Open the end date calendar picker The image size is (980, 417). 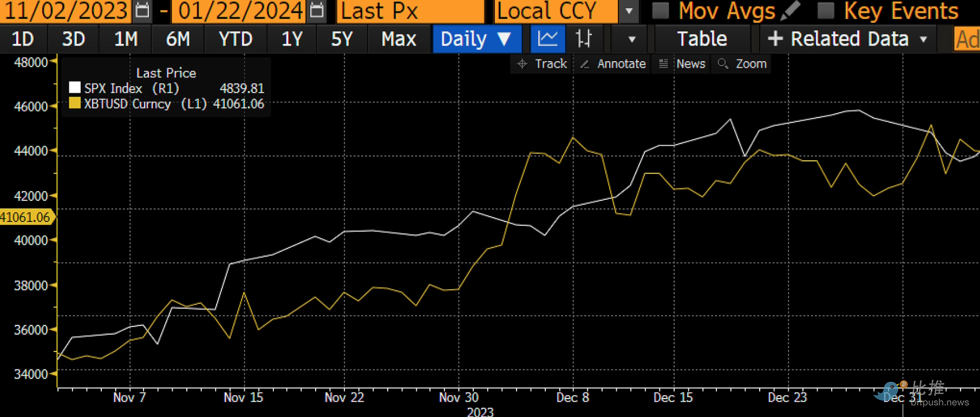point(317,10)
